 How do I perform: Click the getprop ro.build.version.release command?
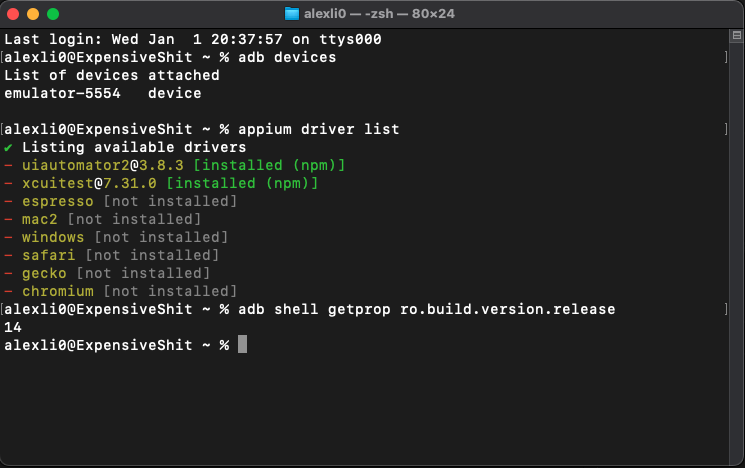[471, 309]
